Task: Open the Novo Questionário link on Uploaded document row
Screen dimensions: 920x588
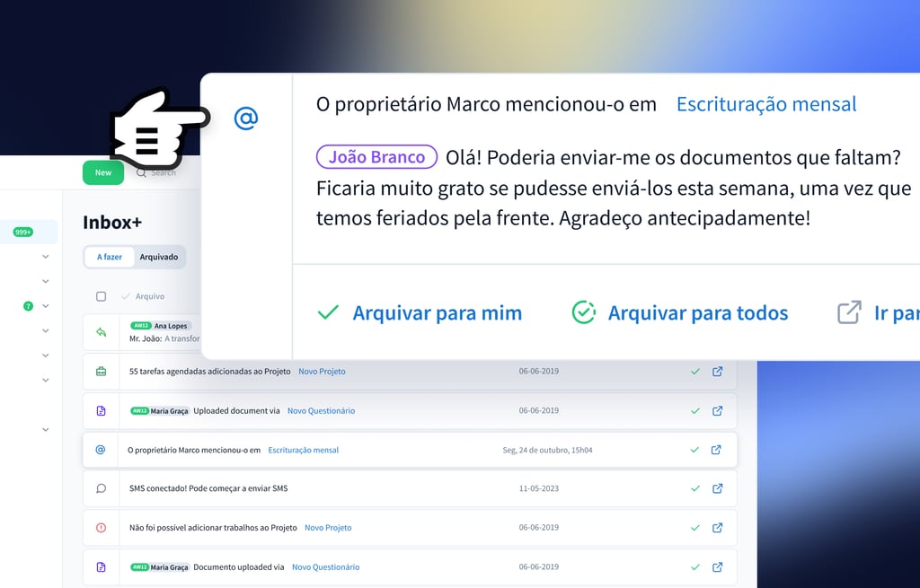Action: 321,411
